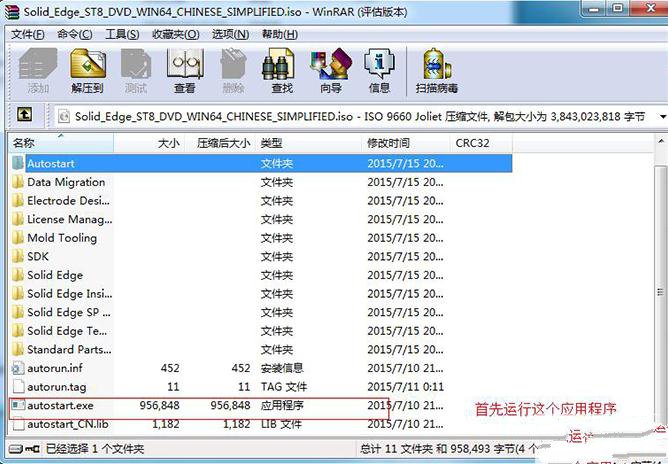668x464 pixels.
Task: Select the Electrode Desi... folder row
Action: pyautogui.click(x=260, y=200)
